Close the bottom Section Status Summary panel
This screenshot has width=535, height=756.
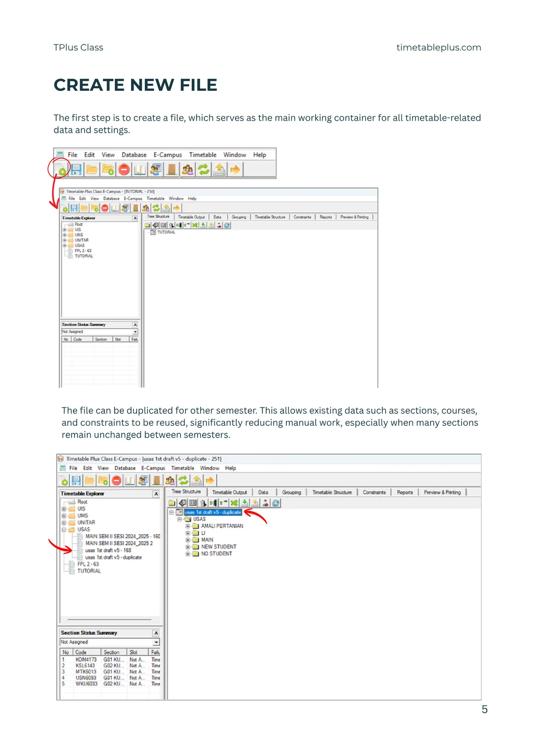[x=156, y=633]
